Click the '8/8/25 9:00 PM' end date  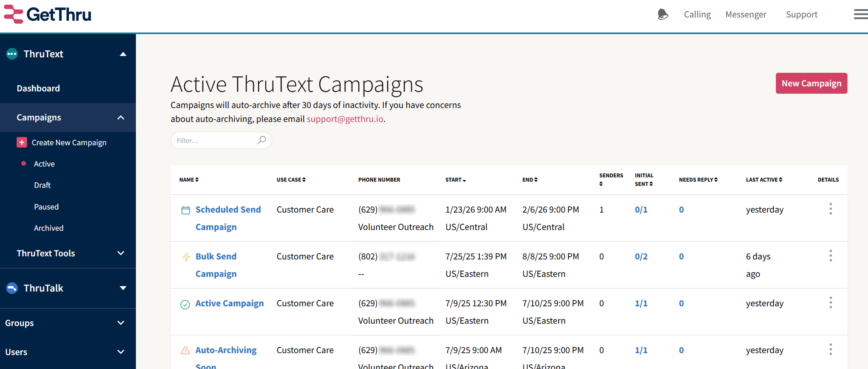tap(551, 256)
